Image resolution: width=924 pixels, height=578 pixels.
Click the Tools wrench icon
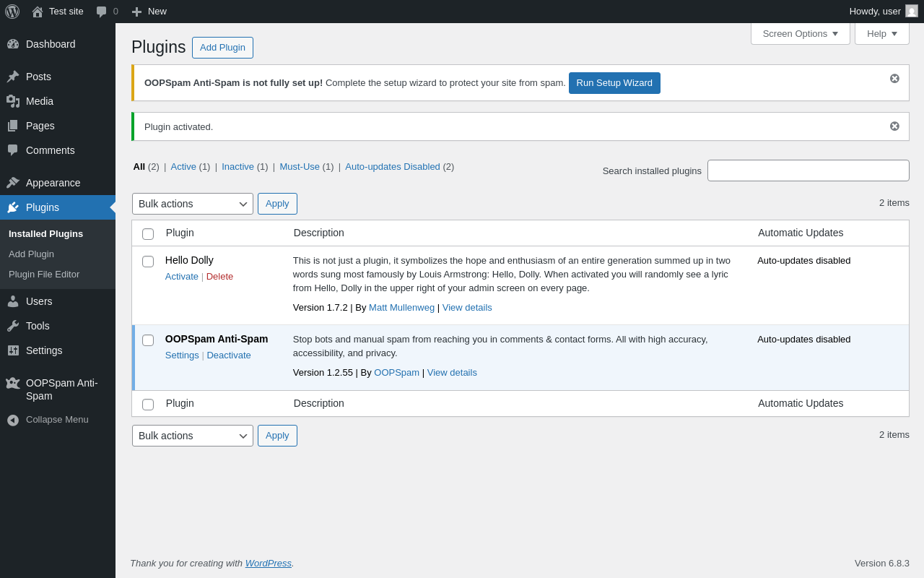(13, 326)
